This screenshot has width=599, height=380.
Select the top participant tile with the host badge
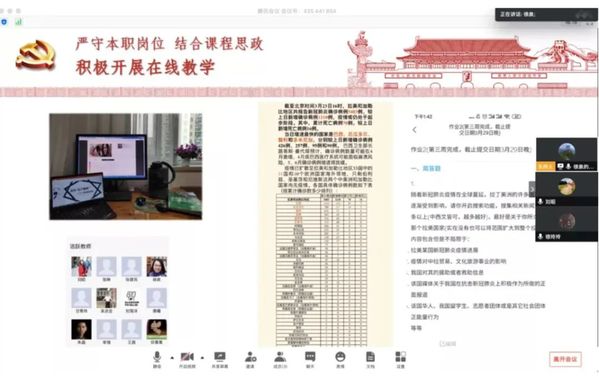point(567,154)
